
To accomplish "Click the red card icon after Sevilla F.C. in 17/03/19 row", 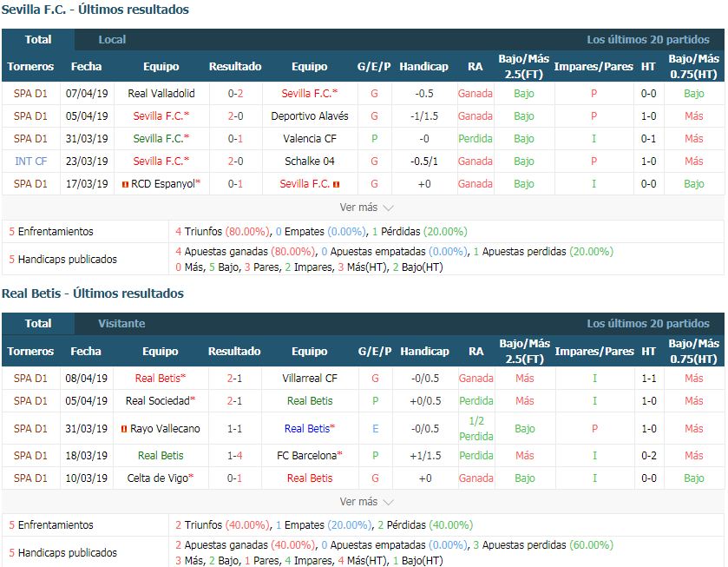I will 336,184.
